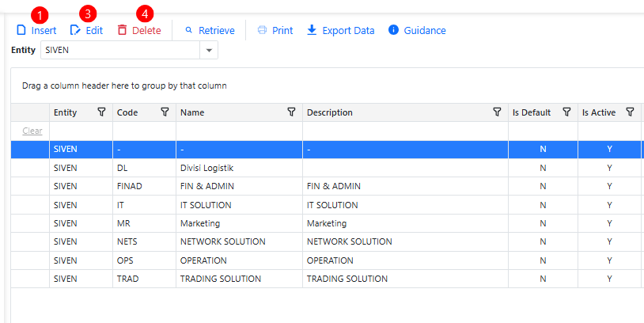Click the Description filter row input
644x323 pixels.
[x=406, y=131]
